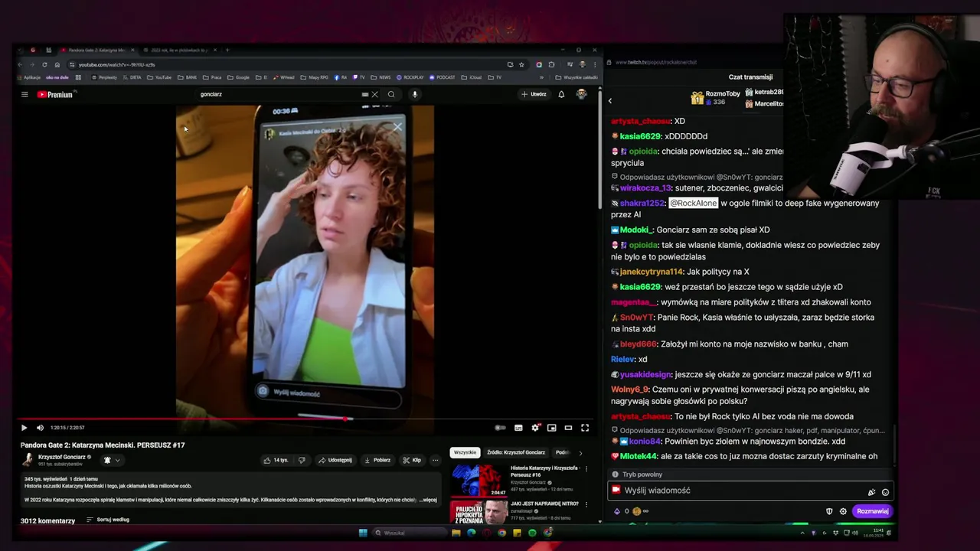The width and height of the screenshot is (980, 551).
Task: Open JAKI JEST NAPRAWDĘ NITRO video
Action: click(544, 504)
